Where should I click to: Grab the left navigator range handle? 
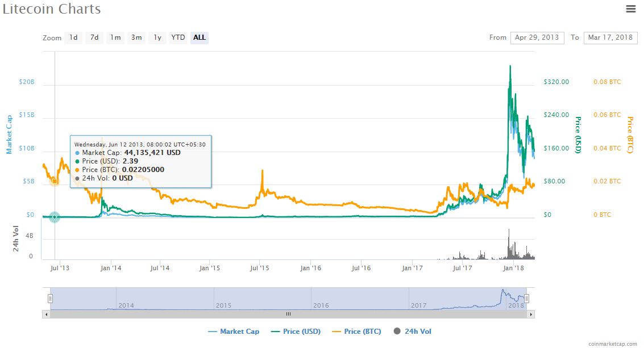pos(50,299)
